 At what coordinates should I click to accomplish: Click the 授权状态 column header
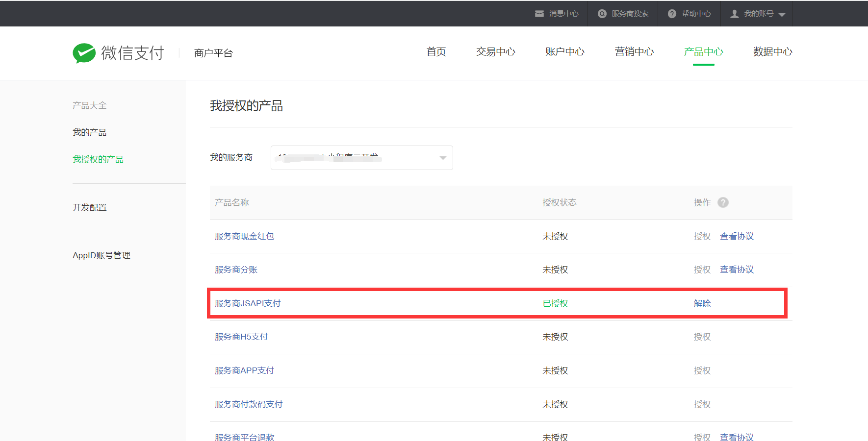tap(560, 202)
